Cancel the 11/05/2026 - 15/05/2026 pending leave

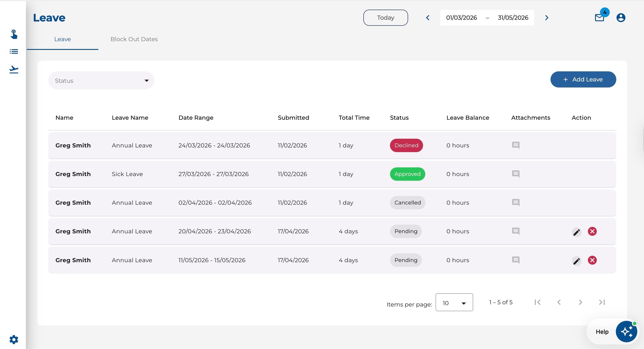[x=592, y=260]
